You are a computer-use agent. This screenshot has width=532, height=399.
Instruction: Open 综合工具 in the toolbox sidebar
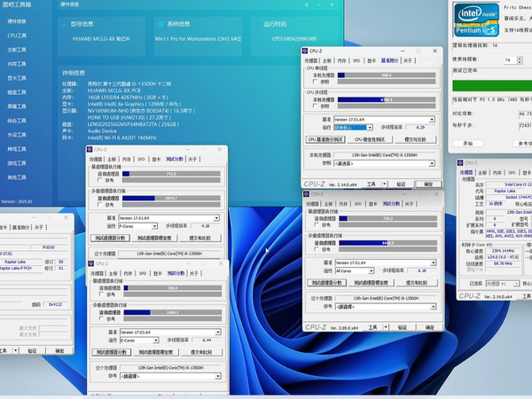pyautogui.click(x=17, y=121)
